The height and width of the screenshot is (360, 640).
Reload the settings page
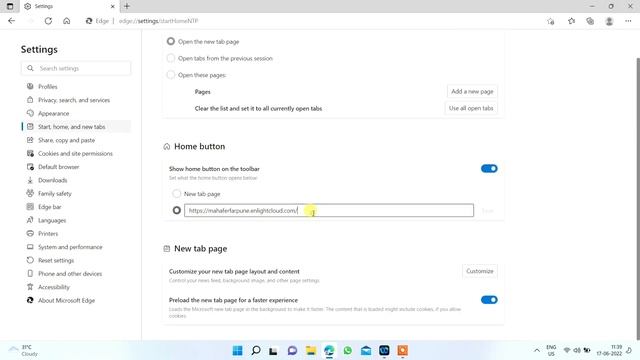(x=48, y=21)
